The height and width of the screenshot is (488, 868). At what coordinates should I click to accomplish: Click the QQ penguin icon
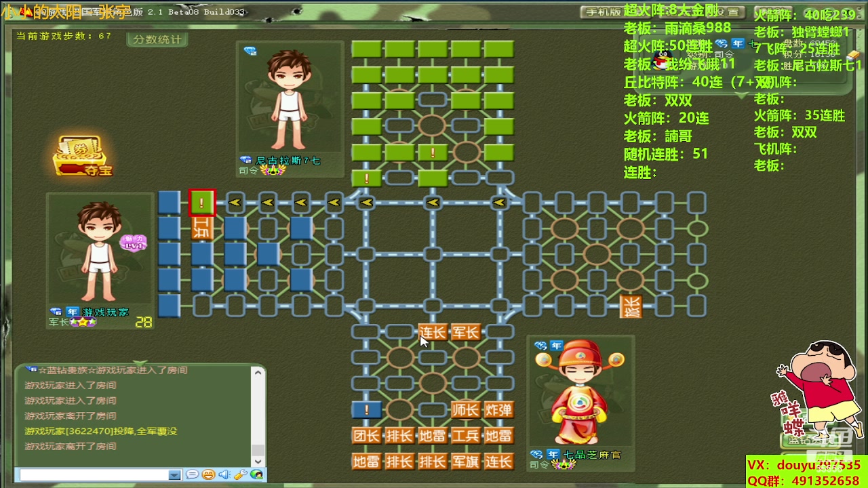click(663, 61)
